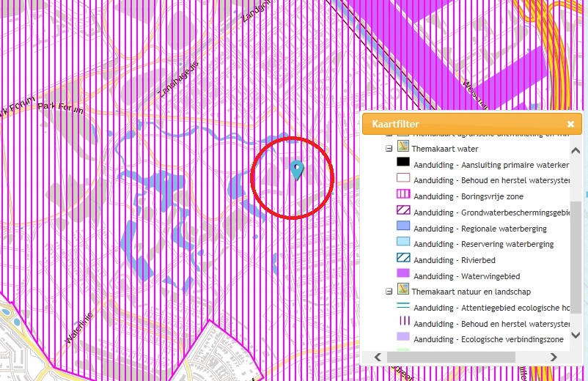The image size is (588, 381).
Task: Click the black Aansluiting primaire waterkering swatch
Action: coord(403,163)
